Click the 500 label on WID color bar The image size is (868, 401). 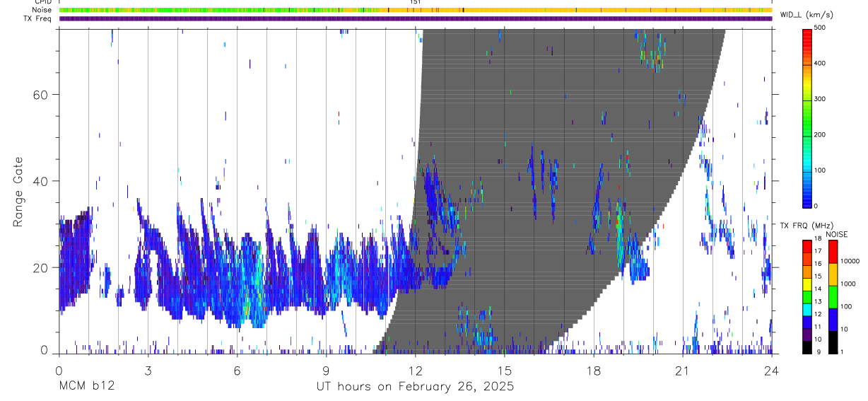point(819,28)
